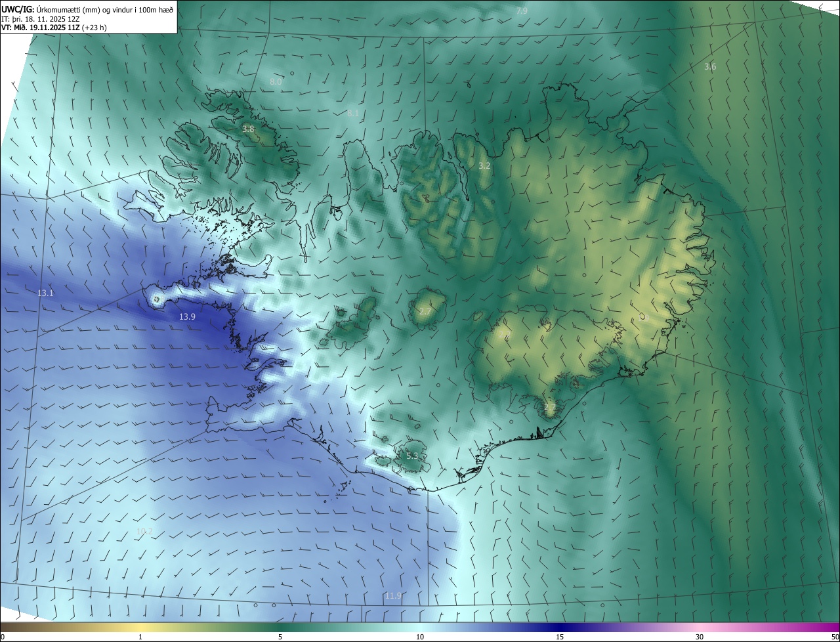Click the 8.0 value label
Image resolution: width=840 pixels, height=642 pixels.
click(276, 82)
